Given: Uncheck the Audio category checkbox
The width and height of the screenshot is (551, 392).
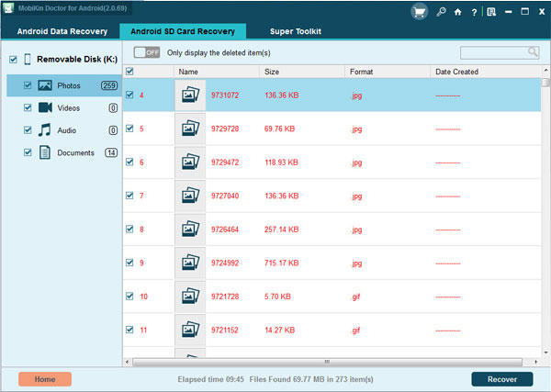Looking at the screenshot, I should tap(28, 130).
